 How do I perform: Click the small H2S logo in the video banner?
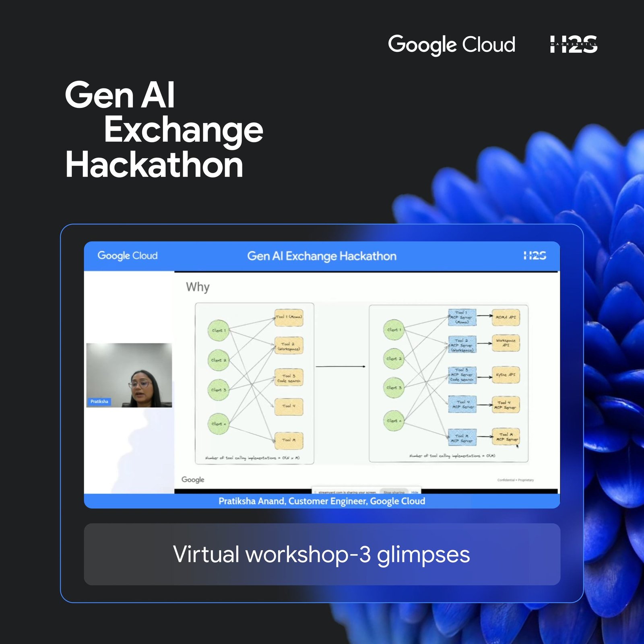coord(535,256)
